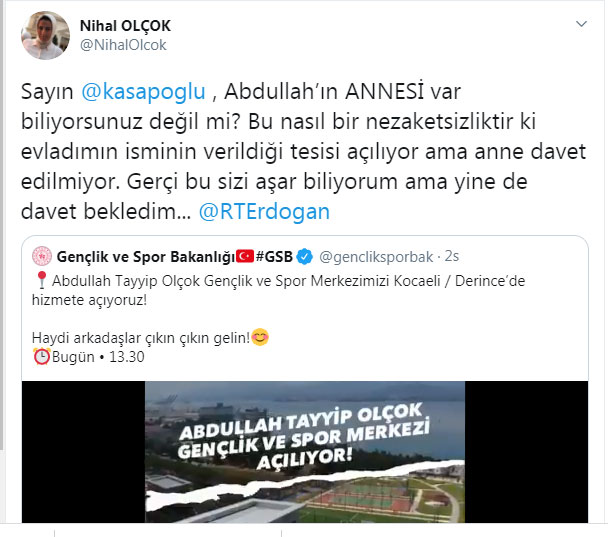Click the blue verified badge icon
The height and width of the screenshot is (537, 608).
pyautogui.click(x=304, y=257)
